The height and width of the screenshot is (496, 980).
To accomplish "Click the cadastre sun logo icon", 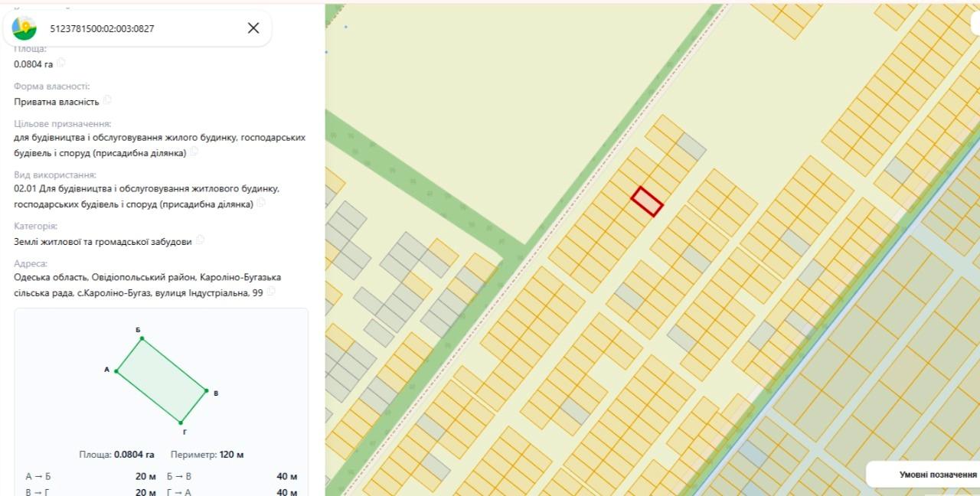I will pyautogui.click(x=24, y=28).
